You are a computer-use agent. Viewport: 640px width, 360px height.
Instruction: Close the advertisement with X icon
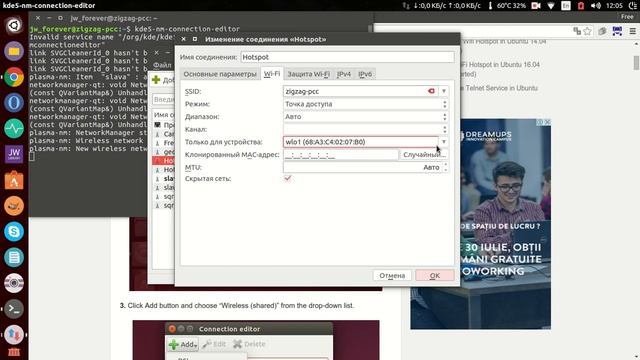(x=547, y=122)
